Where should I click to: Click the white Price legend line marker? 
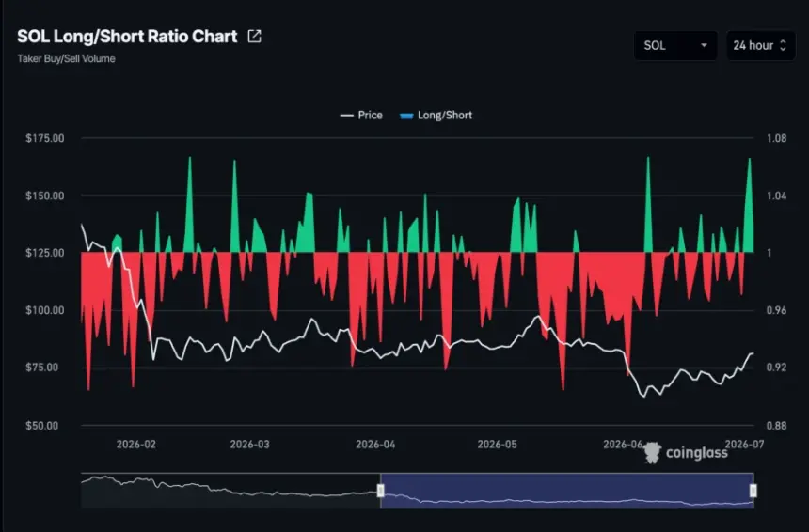click(x=346, y=116)
